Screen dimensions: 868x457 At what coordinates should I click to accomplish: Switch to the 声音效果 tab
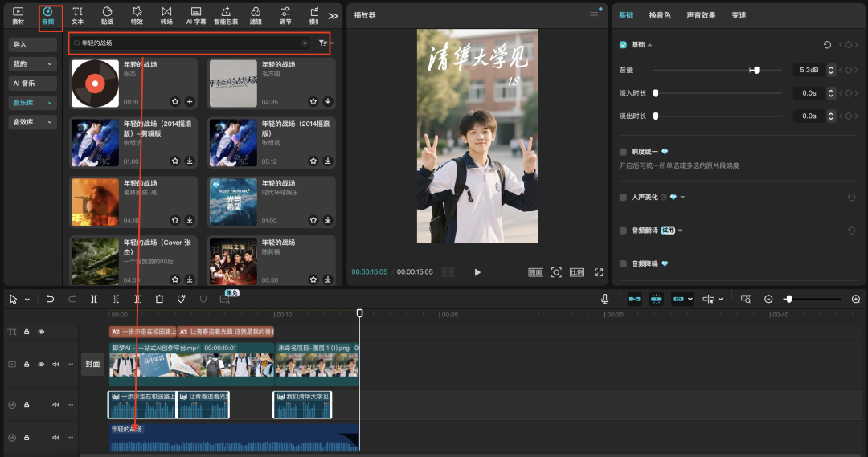(701, 15)
